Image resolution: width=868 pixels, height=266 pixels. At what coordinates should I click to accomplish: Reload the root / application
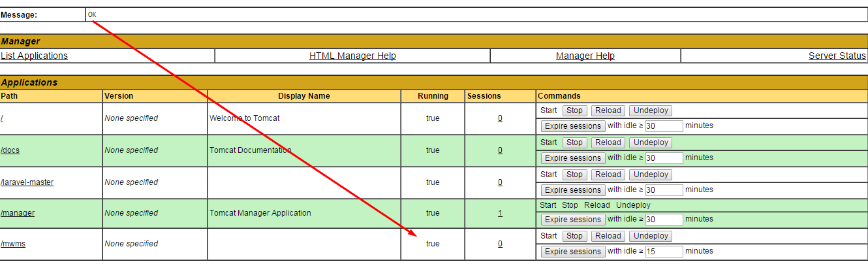coord(608,110)
